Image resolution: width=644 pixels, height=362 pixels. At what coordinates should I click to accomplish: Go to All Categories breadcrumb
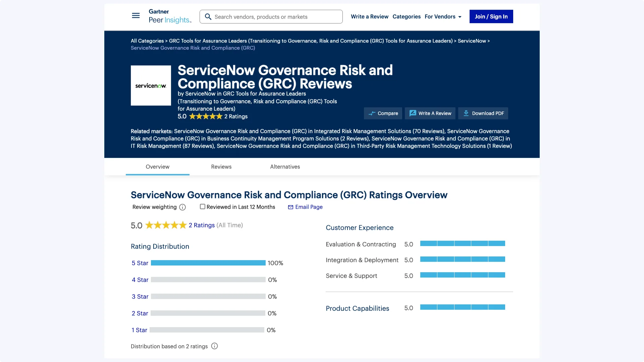tap(147, 41)
